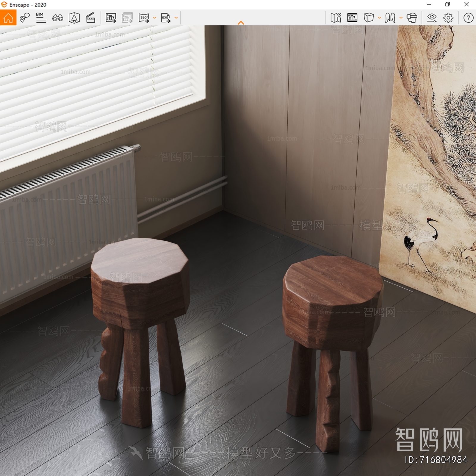This screenshot has width=476, height=476.
Task: Export a 360 panorama image
Action: (144, 18)
